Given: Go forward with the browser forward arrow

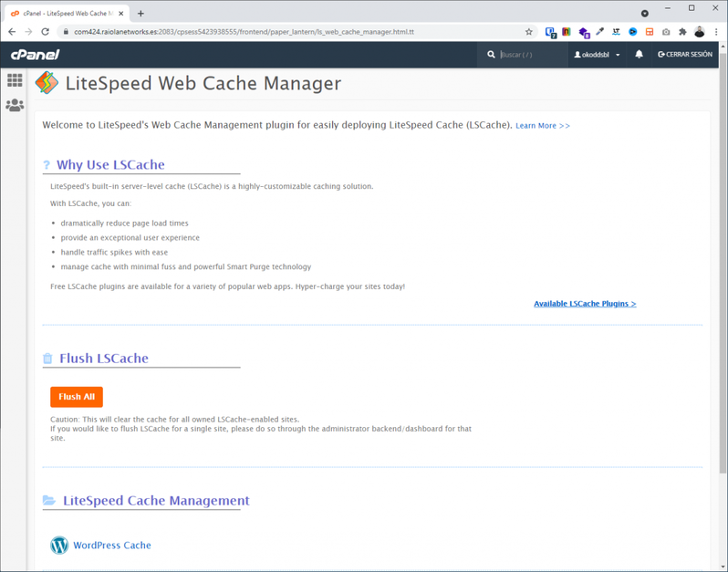Looking at the screenshot, I should [x=28, y=32].
